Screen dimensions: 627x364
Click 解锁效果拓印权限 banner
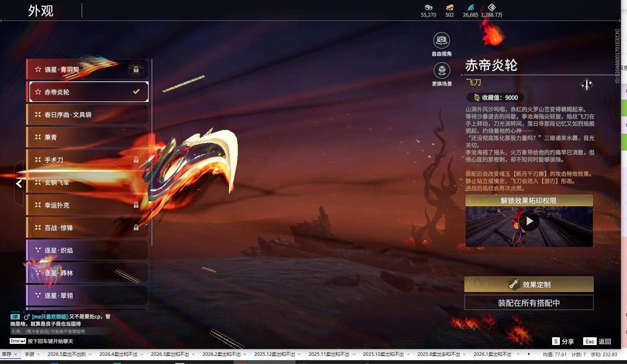(529, 200)
